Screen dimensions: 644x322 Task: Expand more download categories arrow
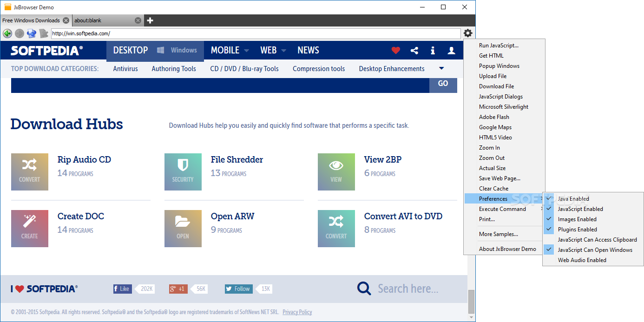(x=441, y=68)
